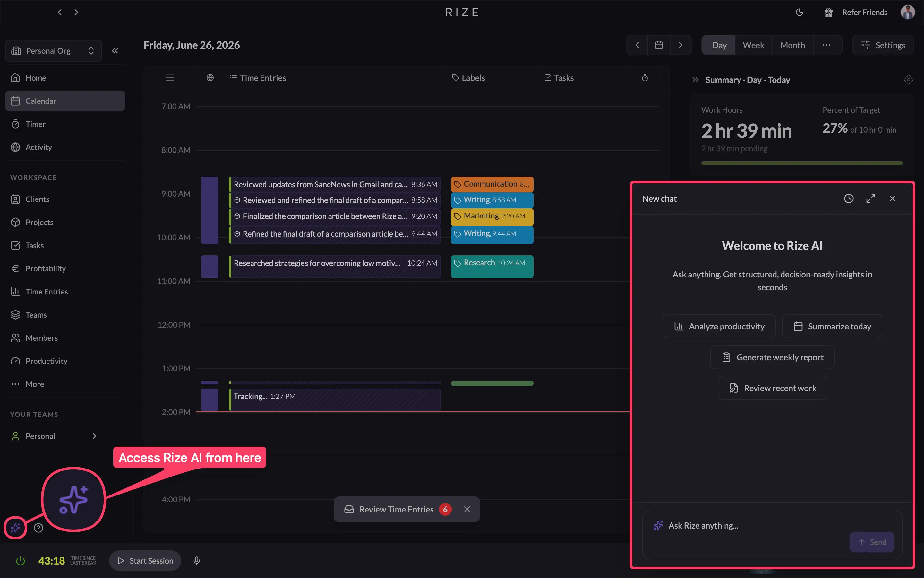Click the Time Entries column header

click(258, 78)
